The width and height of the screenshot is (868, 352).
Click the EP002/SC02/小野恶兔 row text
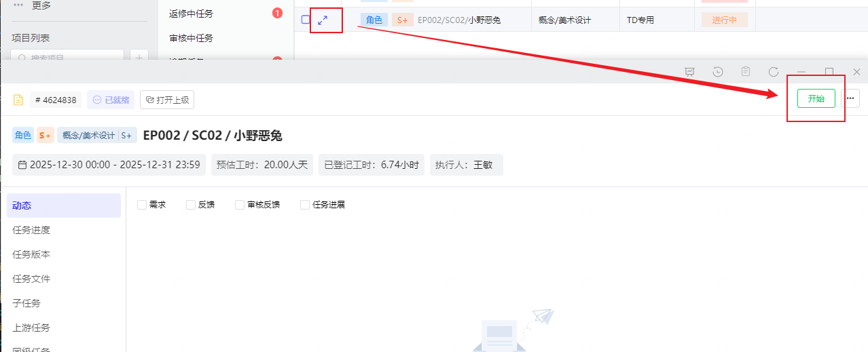point(459,20)
